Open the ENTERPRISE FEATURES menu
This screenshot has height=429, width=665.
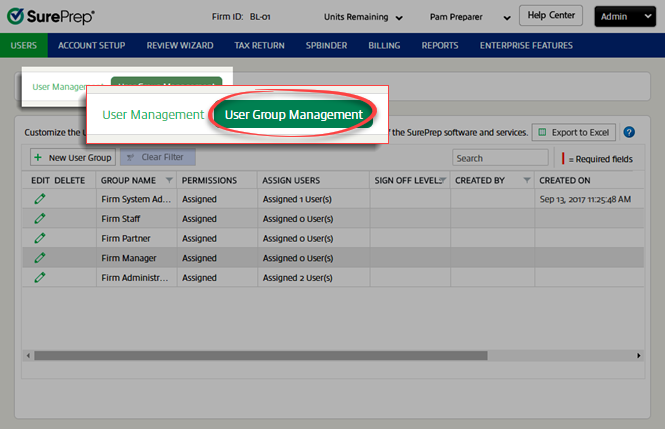point(526,45)
